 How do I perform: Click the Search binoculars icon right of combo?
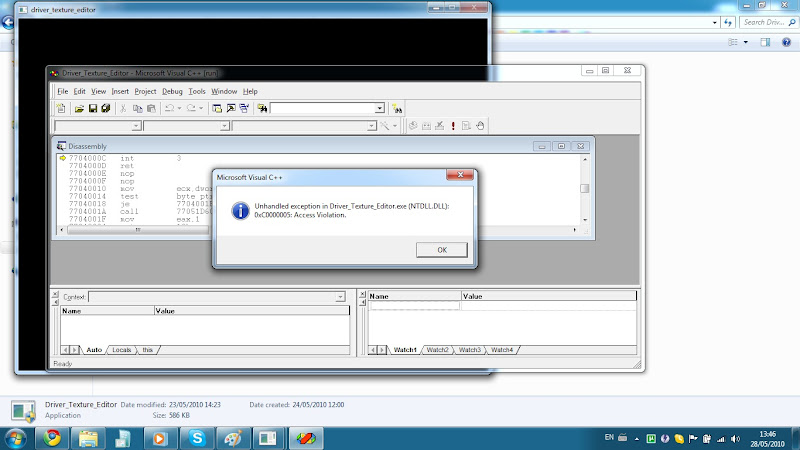click(397, 108)
